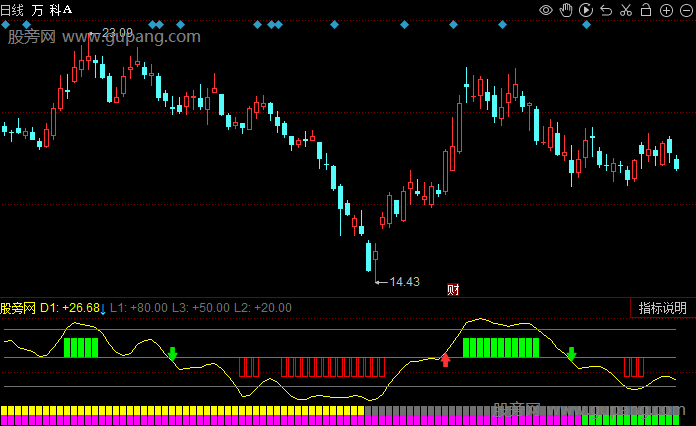
Task: Click the red up-arrow buy signal
Action: click(446, 359)
